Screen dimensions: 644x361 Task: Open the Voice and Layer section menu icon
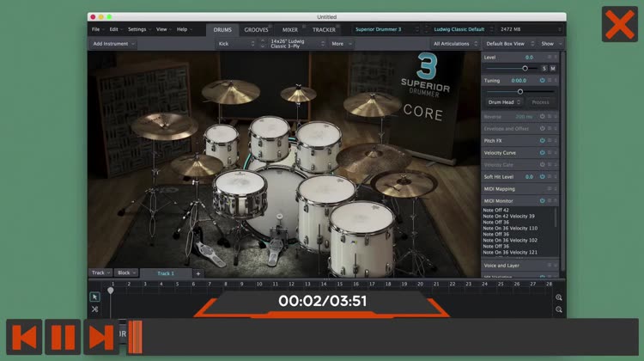(x=550, y=266)
